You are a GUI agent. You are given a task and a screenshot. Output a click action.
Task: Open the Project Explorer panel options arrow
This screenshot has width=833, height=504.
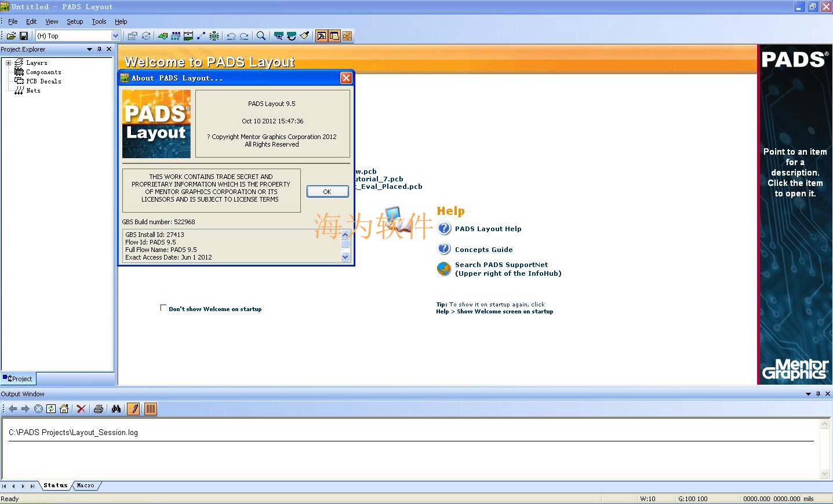coord(89,49)
